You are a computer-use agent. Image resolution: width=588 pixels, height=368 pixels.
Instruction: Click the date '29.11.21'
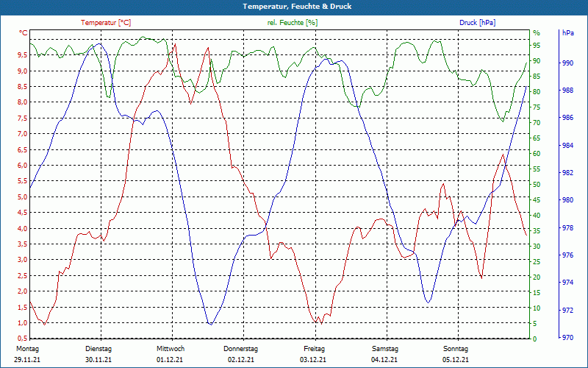point(27,360)
